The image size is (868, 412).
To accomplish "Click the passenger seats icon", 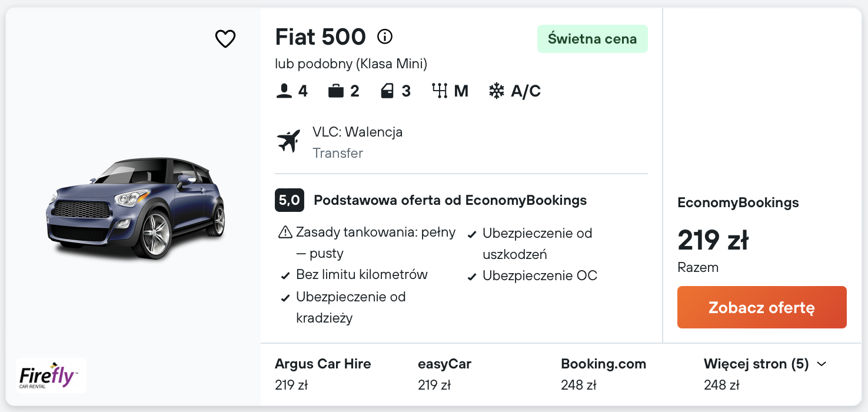I will click(x=284, y=91).
